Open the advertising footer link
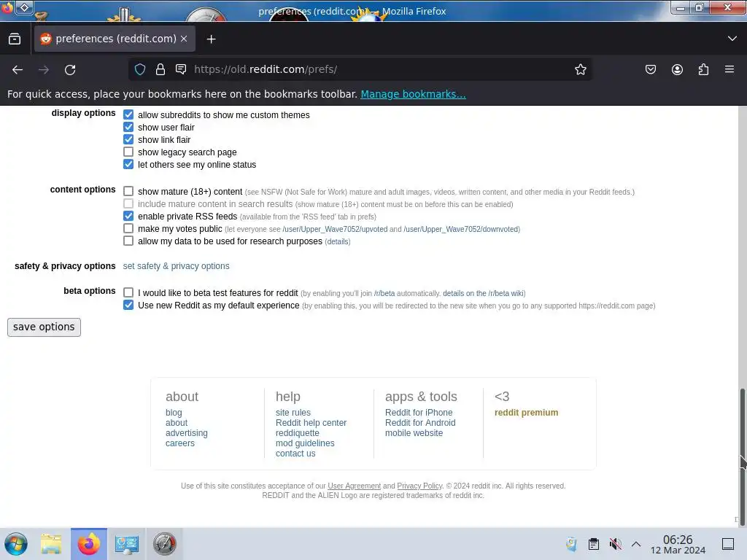747x560 pixels. tap(187, 433)
